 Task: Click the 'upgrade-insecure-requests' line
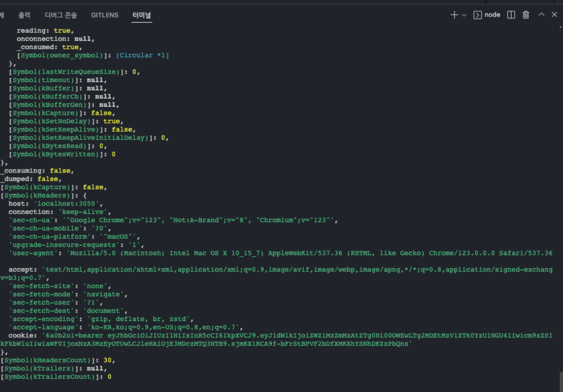click(76, 245)
